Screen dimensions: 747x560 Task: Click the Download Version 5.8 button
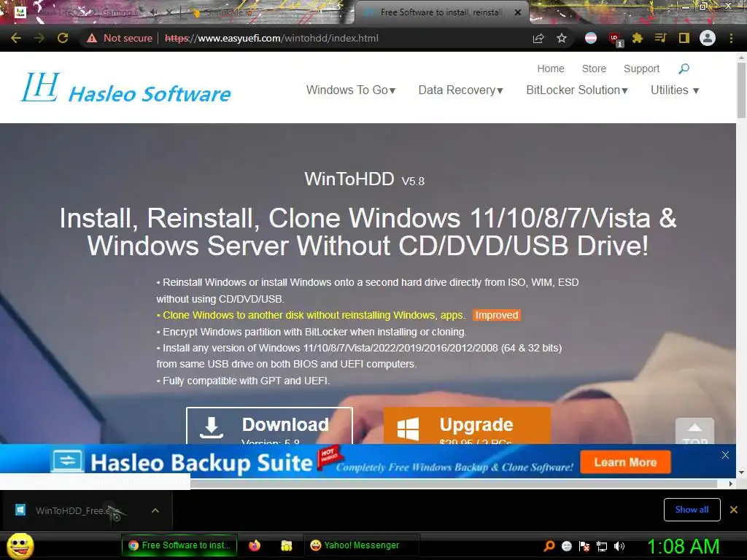269,426
